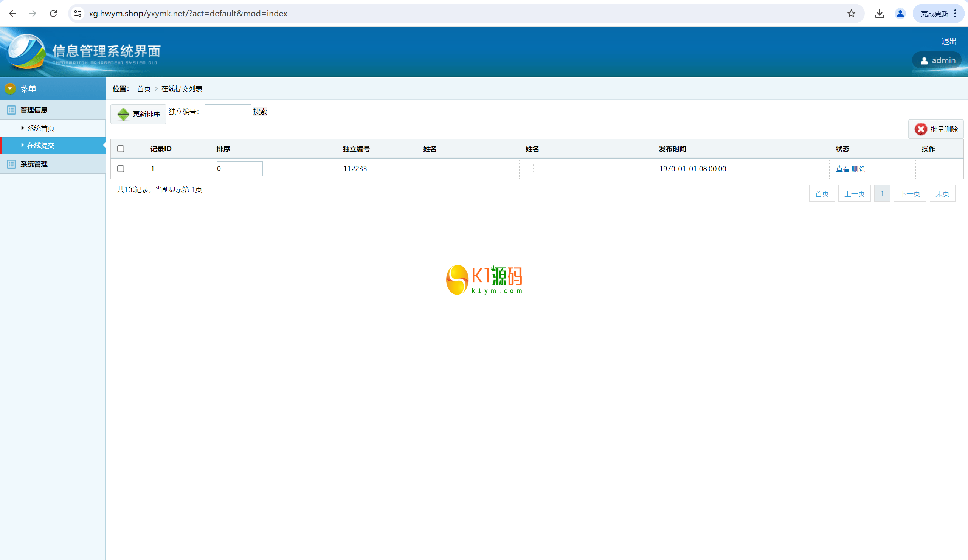Viewport: 968px width, 560px height.
Task: Click the 批量删除 button
Action: point(936,129)
